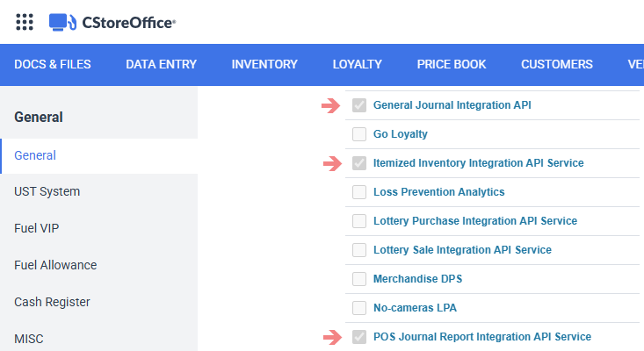
Task: Tick the Lottery Sale Integration API checkbox
Action: pyautogui.click(x=359, y=250)
